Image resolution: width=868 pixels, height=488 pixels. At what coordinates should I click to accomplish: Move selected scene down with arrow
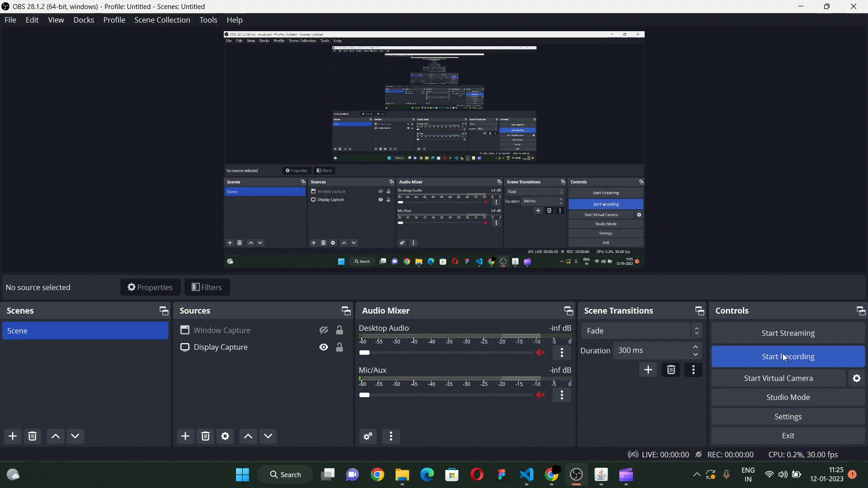[x=75, y=436]
